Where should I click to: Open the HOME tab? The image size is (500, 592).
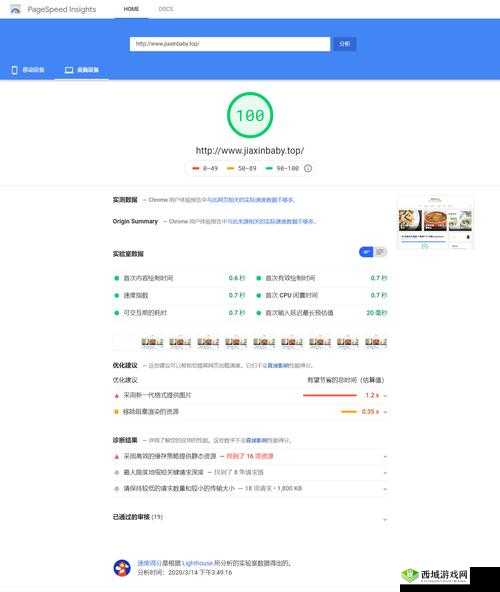pyautogui.click(x=131, y=9)
